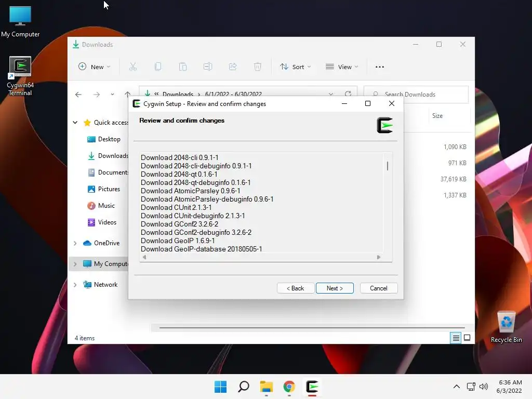Screen dimensions: 532x399
Task: Refresh the Downloads folder view
Action: (348, 94)
